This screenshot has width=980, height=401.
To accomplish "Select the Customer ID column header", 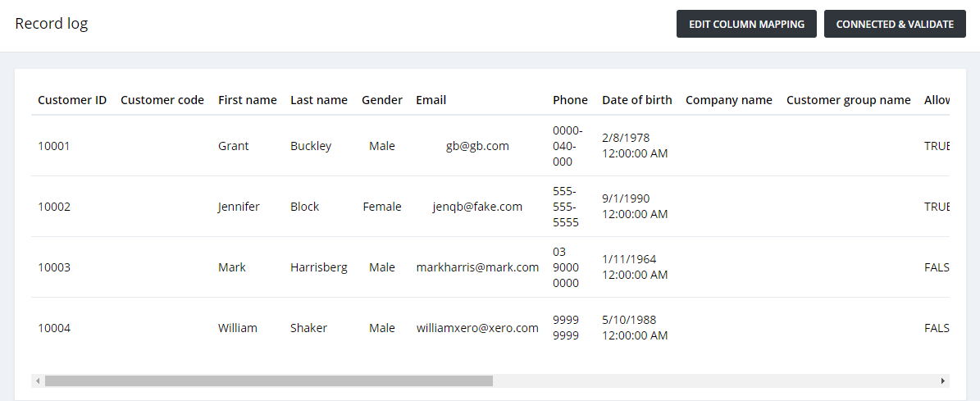I will click(x=72, y=100).
